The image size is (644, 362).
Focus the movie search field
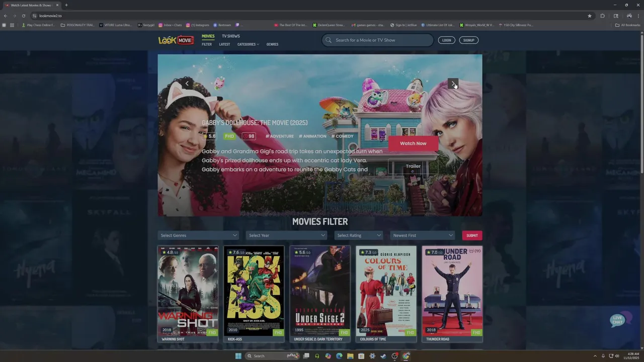377,40
